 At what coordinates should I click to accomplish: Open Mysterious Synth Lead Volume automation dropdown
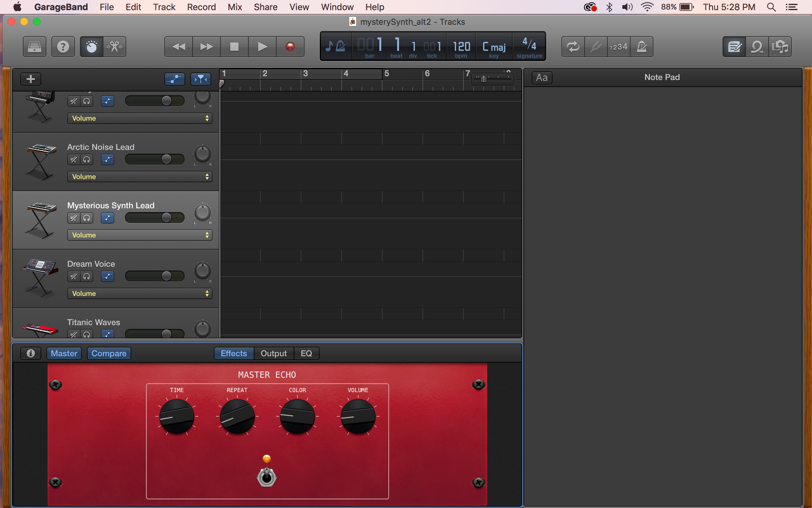139,235
